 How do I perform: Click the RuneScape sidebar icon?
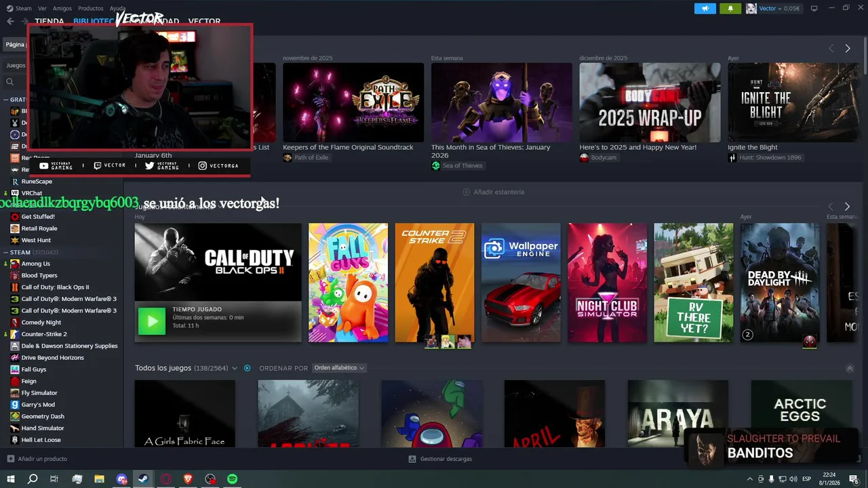coord(15,182)
